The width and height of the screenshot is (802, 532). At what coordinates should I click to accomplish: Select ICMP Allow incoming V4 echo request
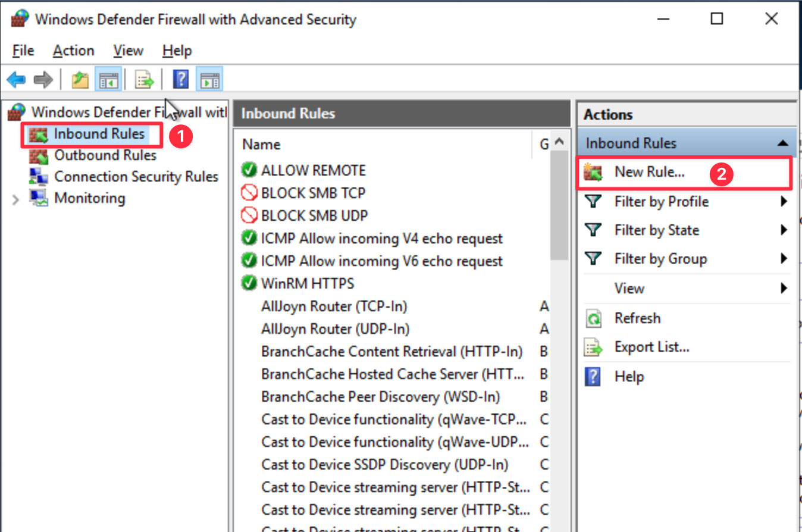(x=382, y=239)
